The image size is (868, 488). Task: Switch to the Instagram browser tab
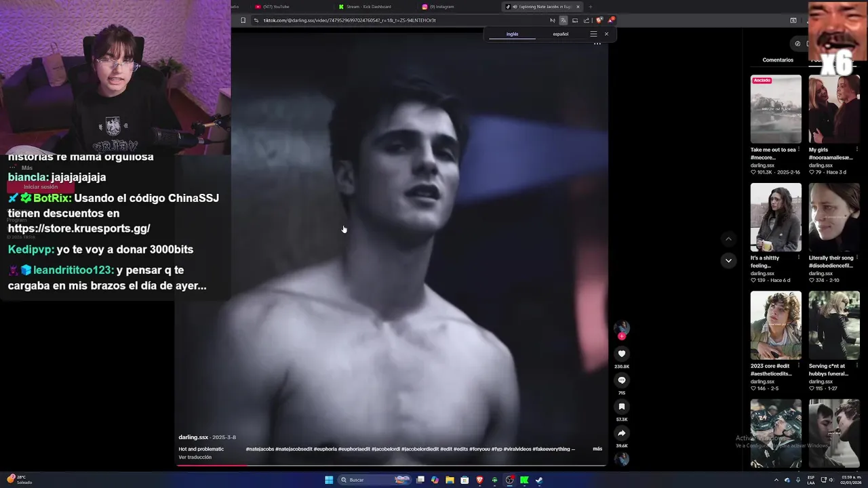coord(458,7)
